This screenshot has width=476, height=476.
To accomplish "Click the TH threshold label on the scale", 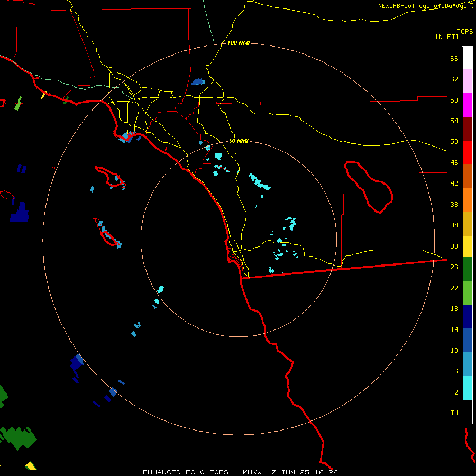I will (454, 413).
